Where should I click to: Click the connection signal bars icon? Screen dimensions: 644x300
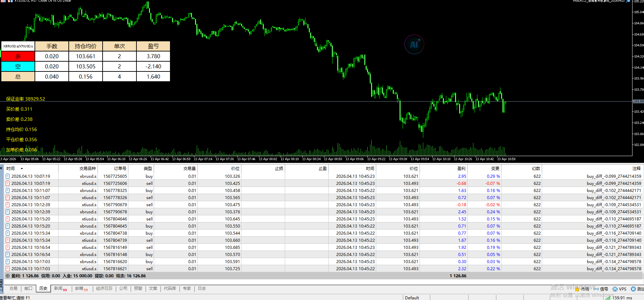pos(608,298)
